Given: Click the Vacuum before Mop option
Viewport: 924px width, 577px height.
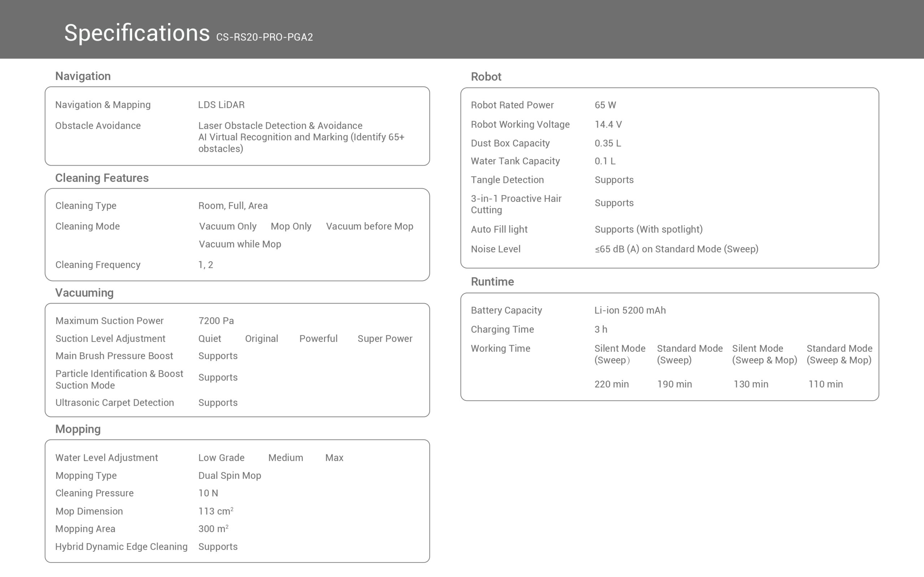Looking at the screenshot, I should click(x=369, y=226).
